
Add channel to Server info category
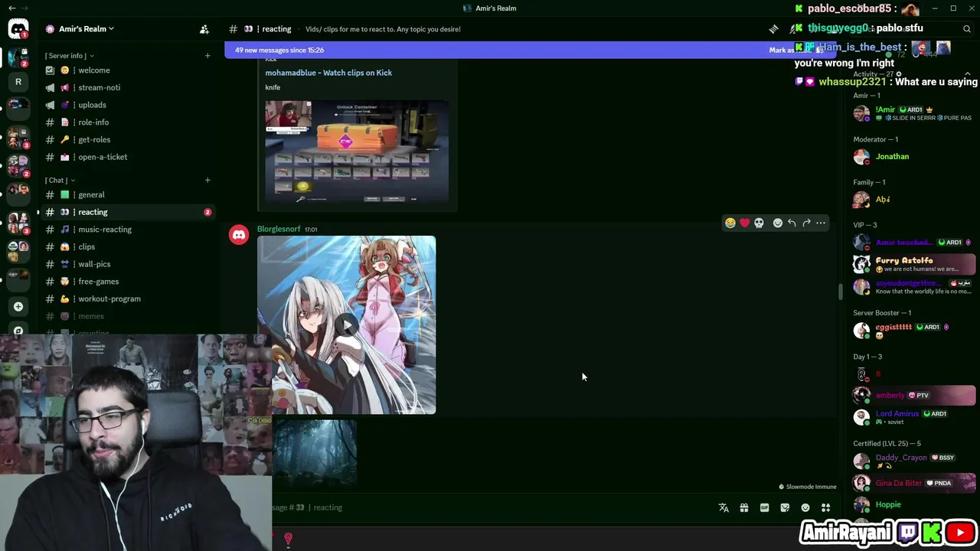[x=207, y=55]
